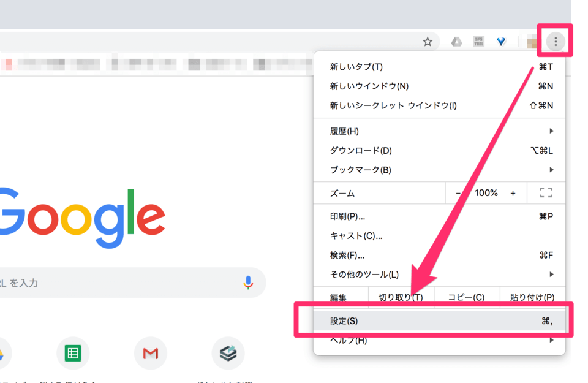
Task: Click the SFS TOOL extension icon
Action: (478, 41)
